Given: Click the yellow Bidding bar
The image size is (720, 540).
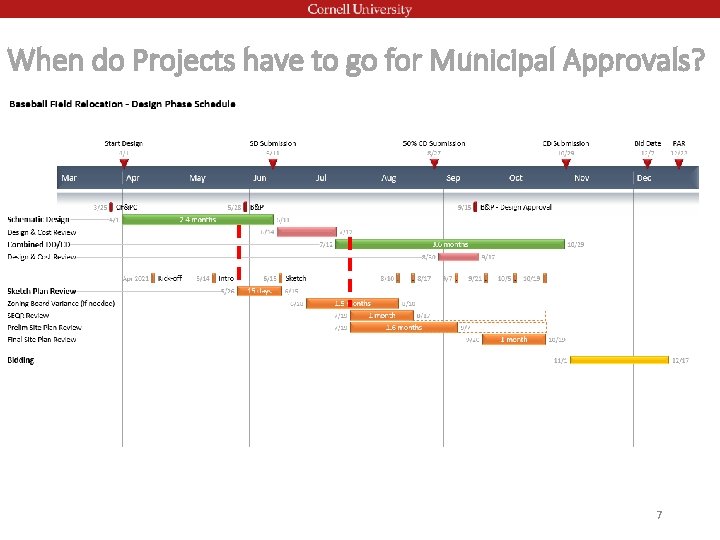Looking at the screenshot, I should (x=619, y=360).
